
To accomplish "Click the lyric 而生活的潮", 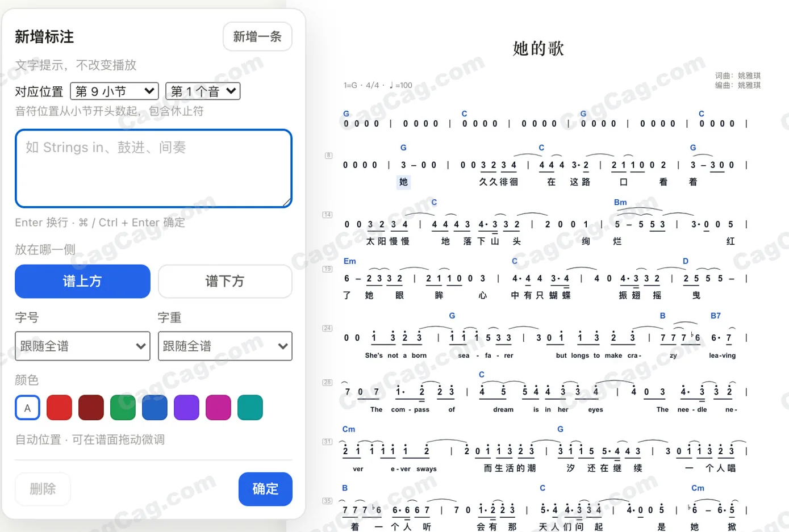I will pos(510,468).
